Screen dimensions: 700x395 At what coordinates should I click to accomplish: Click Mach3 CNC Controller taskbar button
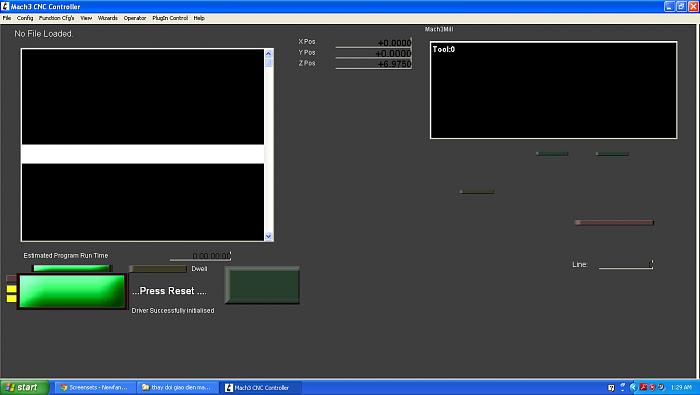click(x=260, y=387)
